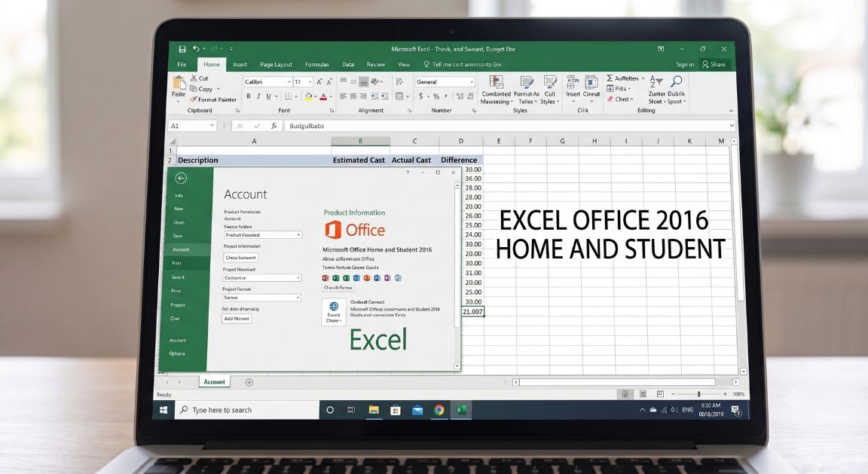The width and height of the screenshot is (868, 474).
Task: Open Chrome from the taskbar
Action: pyautogui.click(x=439, y=410)
